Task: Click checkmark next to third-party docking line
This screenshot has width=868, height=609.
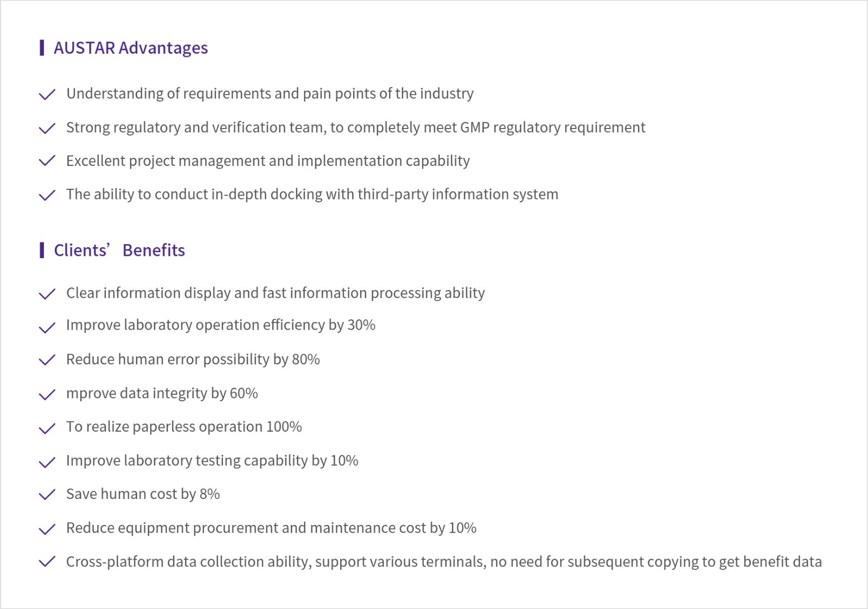Action: pos(47,195)
